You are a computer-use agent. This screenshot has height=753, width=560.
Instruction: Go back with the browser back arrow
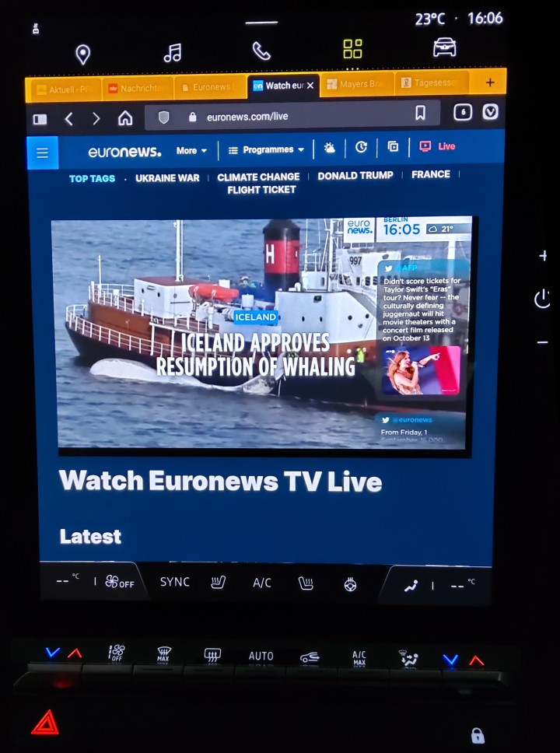tap(68, 118)
